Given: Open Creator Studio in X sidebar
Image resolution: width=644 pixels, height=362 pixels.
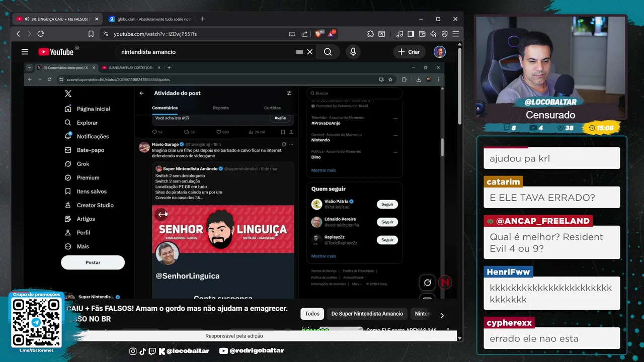Looking at the screenshot, I should tap(89, 205).
